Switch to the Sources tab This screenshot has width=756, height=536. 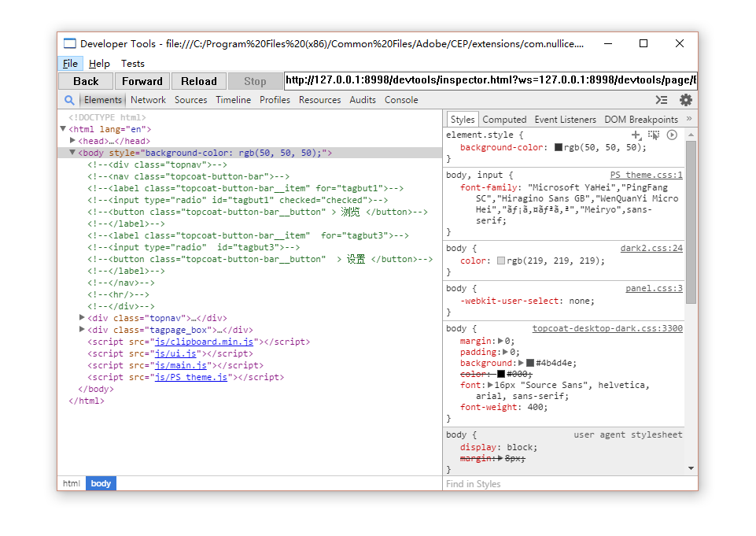point(191,100)
